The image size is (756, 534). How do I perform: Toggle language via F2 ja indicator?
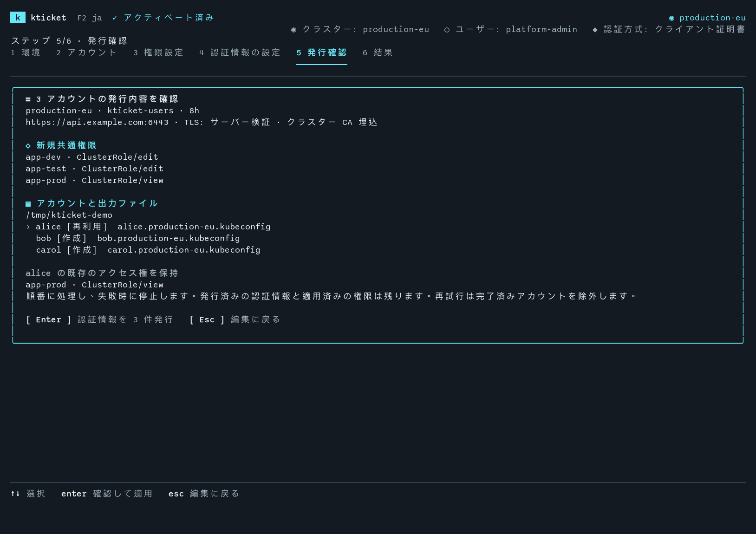90,18
